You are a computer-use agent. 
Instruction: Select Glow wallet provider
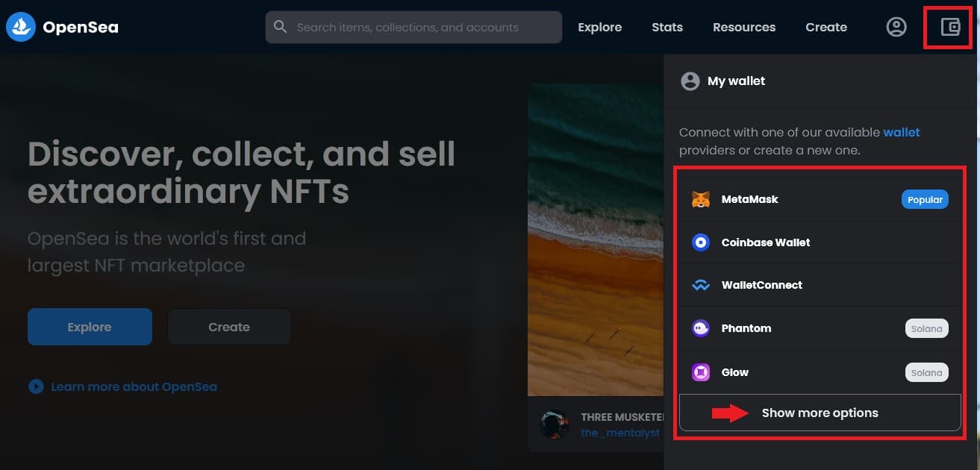pyautogui.click(x=820, y=372)
